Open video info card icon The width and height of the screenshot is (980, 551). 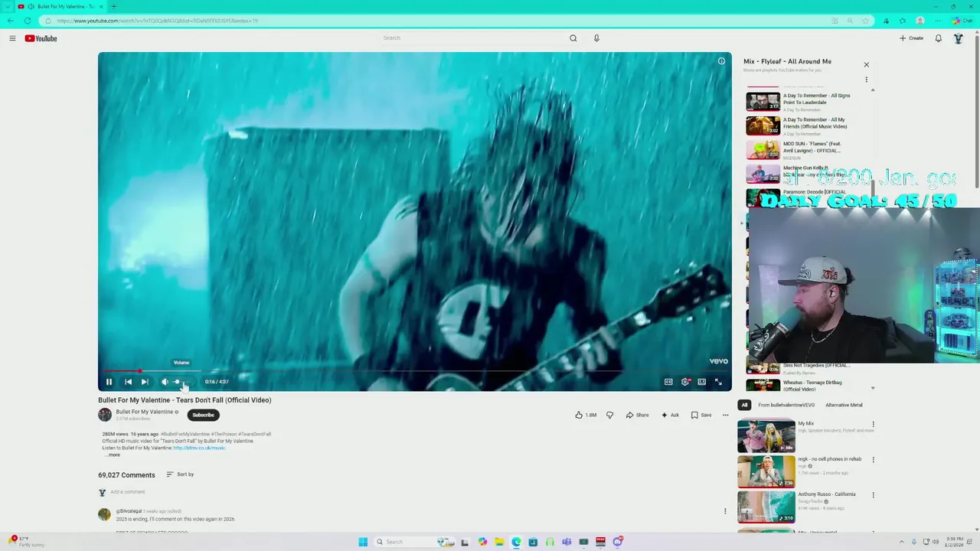721,61
